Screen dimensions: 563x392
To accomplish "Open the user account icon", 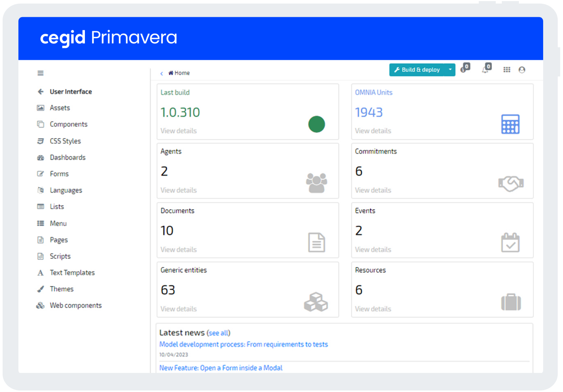I will [x=522, y=70].
